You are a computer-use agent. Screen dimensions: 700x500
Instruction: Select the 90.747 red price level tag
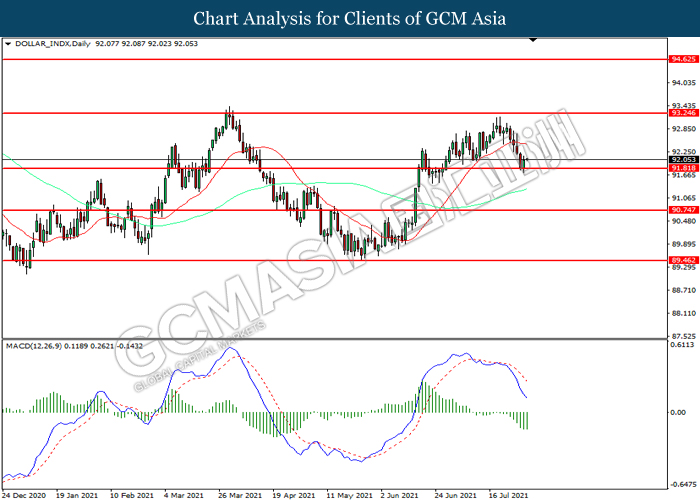[x=683, y=211]
